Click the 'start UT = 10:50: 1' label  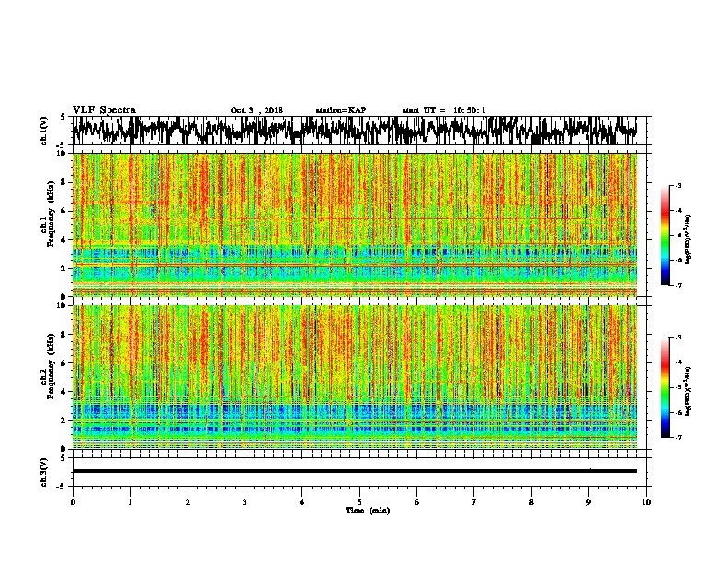[444, 110]
